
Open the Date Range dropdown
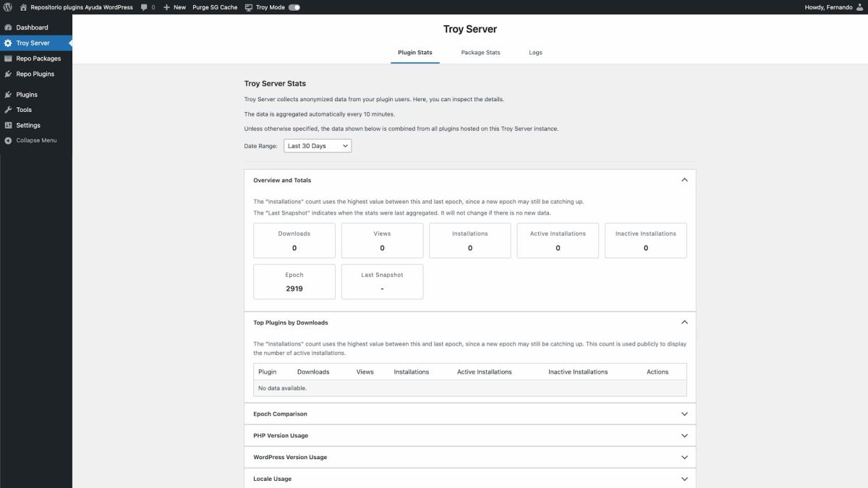318,146
